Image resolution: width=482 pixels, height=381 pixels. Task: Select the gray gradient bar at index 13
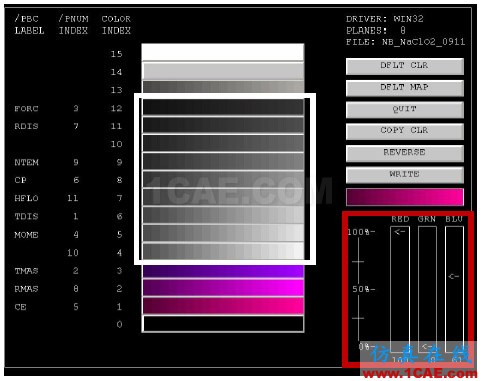pos(223,87)
